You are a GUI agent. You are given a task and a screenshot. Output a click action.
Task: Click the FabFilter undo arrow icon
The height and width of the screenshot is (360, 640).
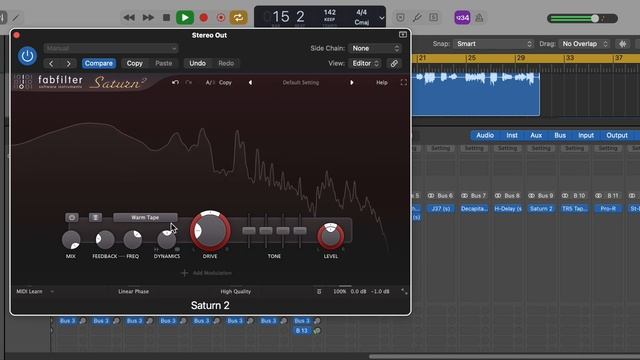(x=176, y=82)
